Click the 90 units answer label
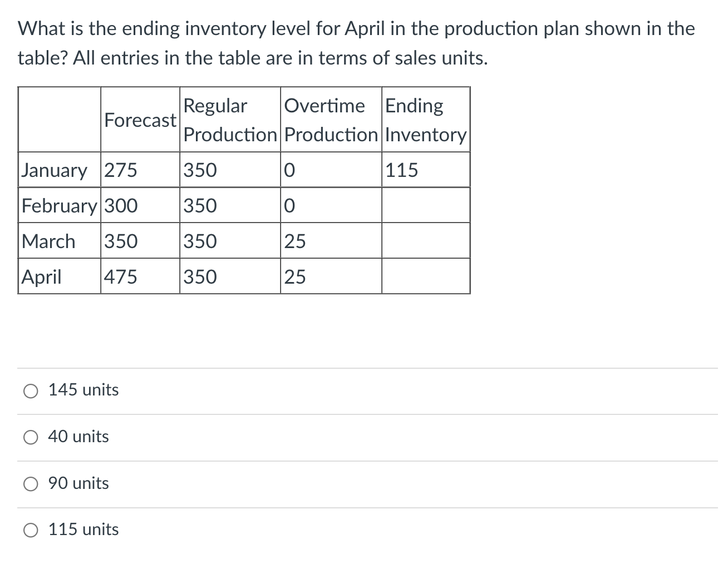This screenshot has height=564, width=728. [x=78, y=483]
